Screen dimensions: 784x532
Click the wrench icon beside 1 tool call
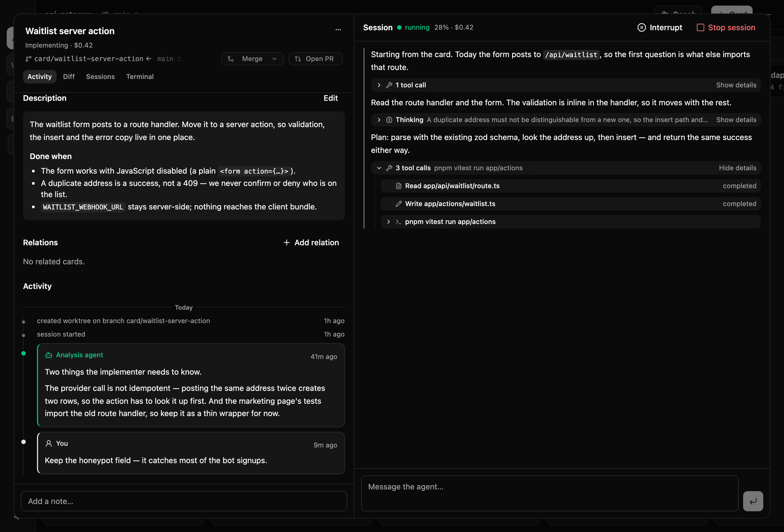[x=389, y=85]
